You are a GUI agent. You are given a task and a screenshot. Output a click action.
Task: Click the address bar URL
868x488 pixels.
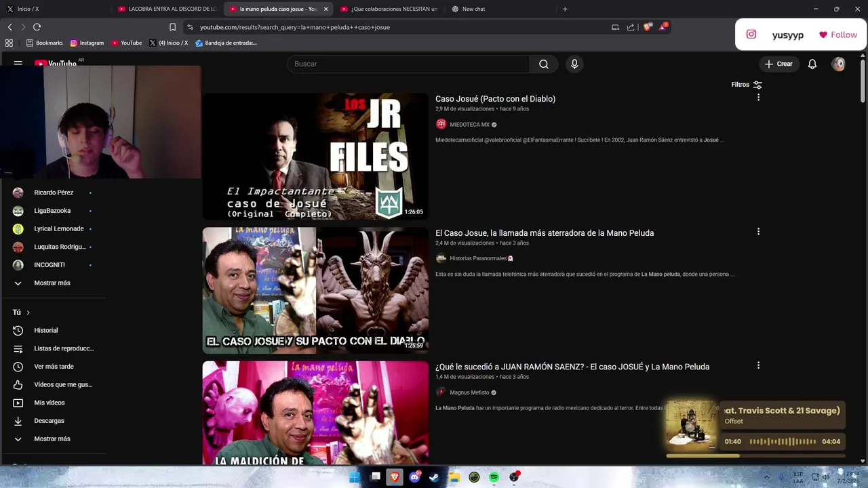pos(295,27)
